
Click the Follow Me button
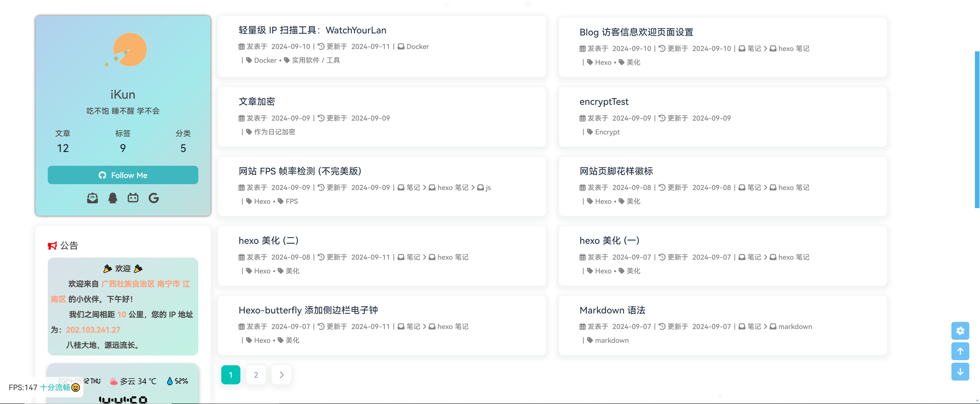[122, 175]
